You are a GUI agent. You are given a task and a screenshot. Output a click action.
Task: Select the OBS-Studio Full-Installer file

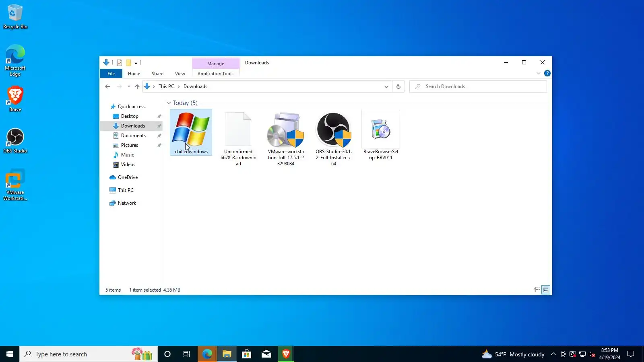coord(333,139)
